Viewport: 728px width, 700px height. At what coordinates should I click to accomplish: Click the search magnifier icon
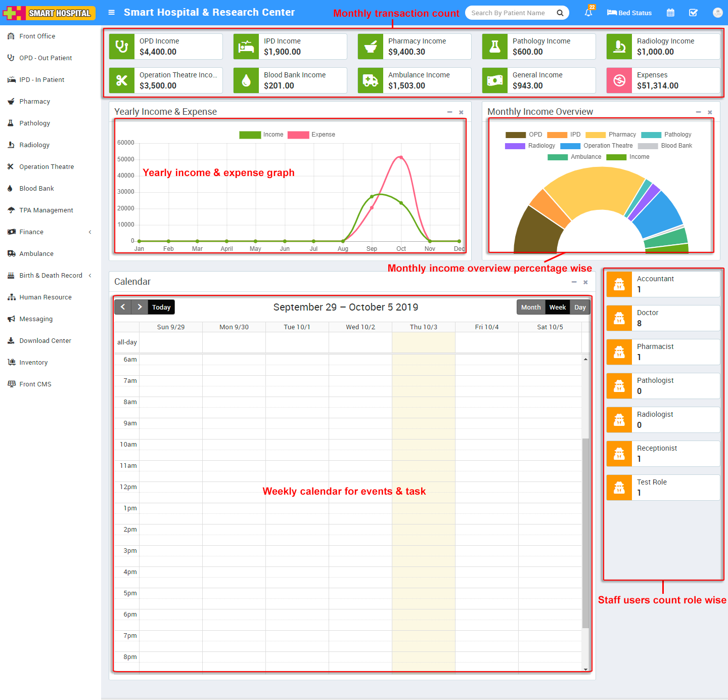click(x=560, y=13)
